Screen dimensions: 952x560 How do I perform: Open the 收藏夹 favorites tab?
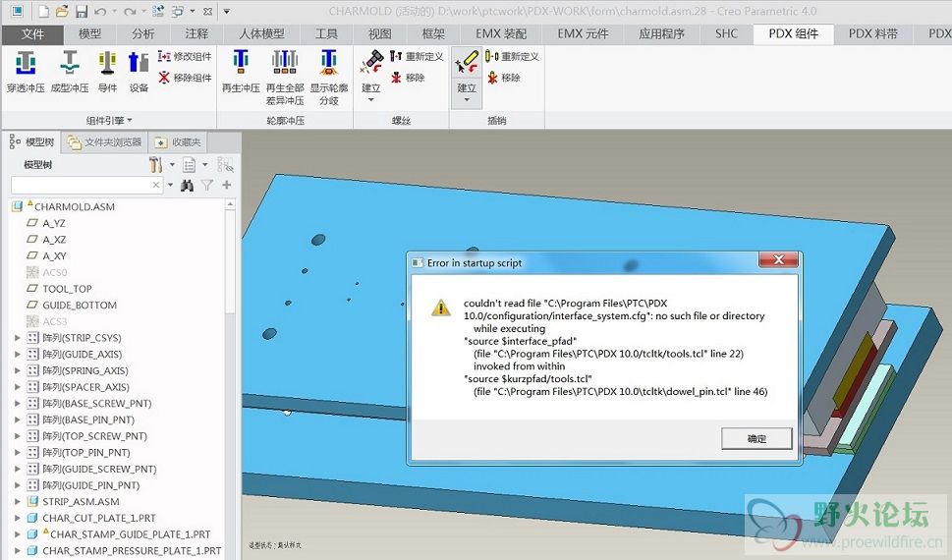(x=178, y=142)
